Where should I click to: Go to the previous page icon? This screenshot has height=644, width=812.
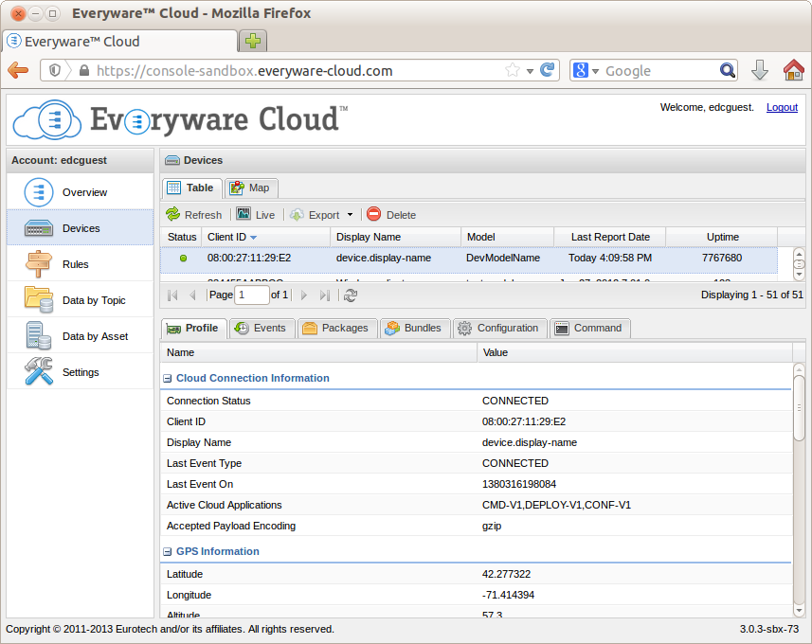coord(192,295)
